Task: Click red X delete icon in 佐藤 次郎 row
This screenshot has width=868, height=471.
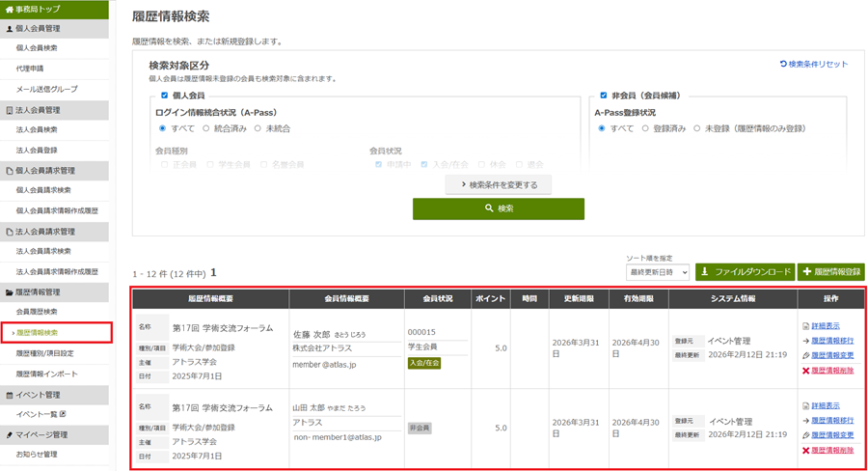Action: 806,371
